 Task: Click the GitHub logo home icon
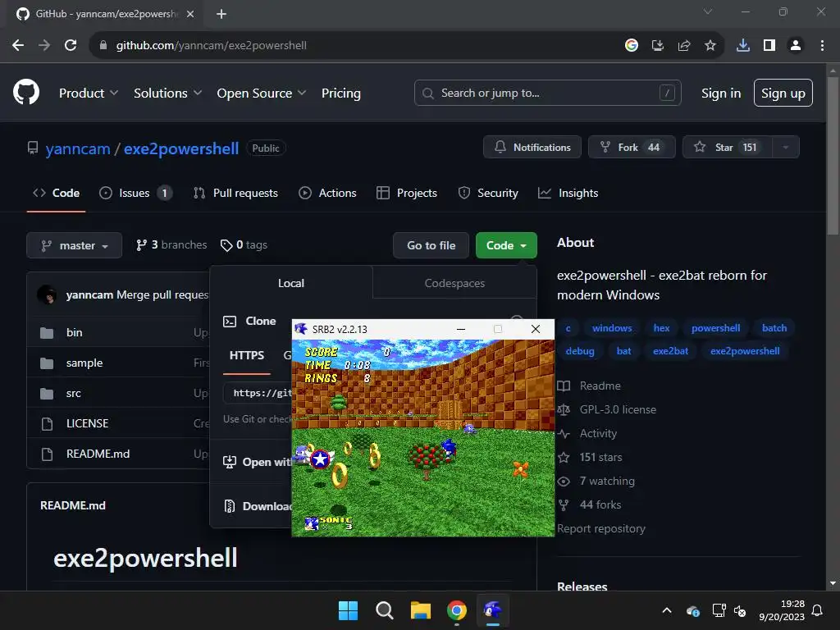25,92
